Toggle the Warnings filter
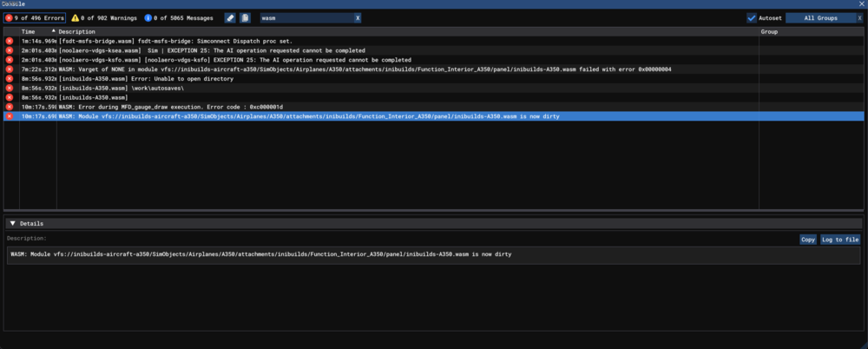The height and width of the screenshot is (349, 868). (x=104, y=18)
